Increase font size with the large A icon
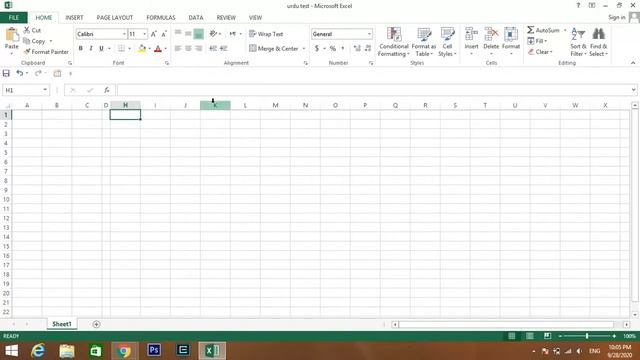 154,34
